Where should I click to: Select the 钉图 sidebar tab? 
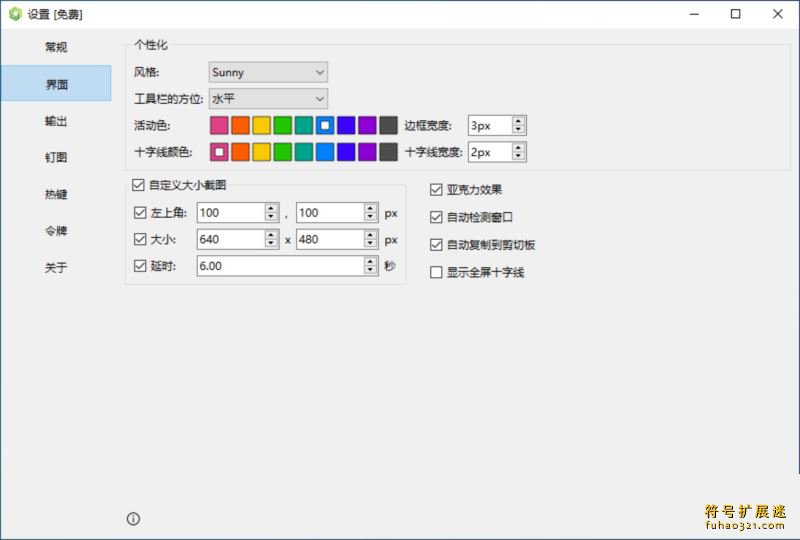pos(56,157)
